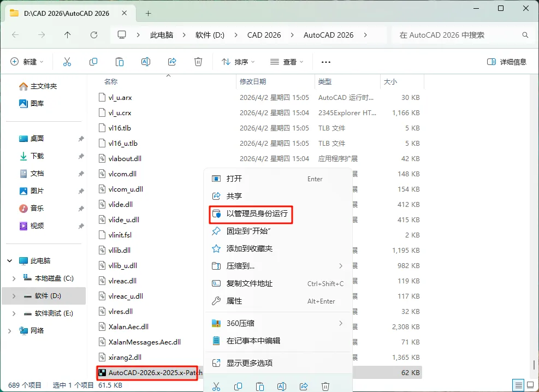Expand the 360压缩 submenu arrow
This screenshot has height=392, width=539.
[x=341, y=323]
